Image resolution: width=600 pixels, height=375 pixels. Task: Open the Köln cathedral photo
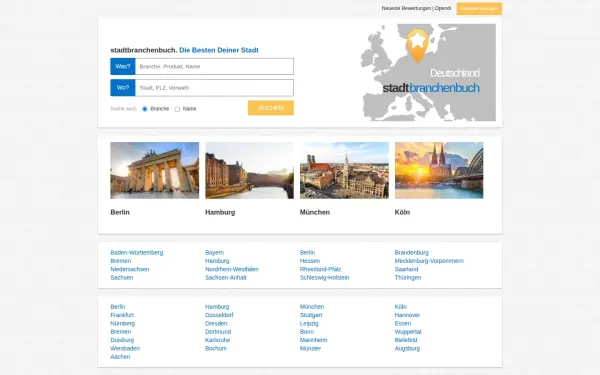pos(439,170)
